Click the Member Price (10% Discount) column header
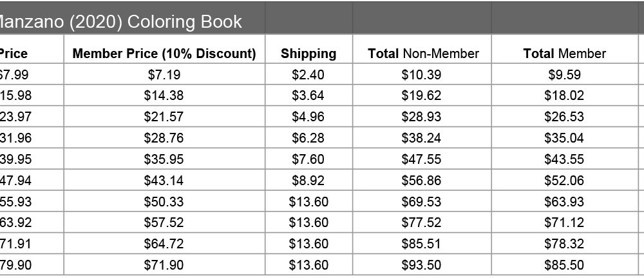The image size is (644, 278). tap(164, 54)
